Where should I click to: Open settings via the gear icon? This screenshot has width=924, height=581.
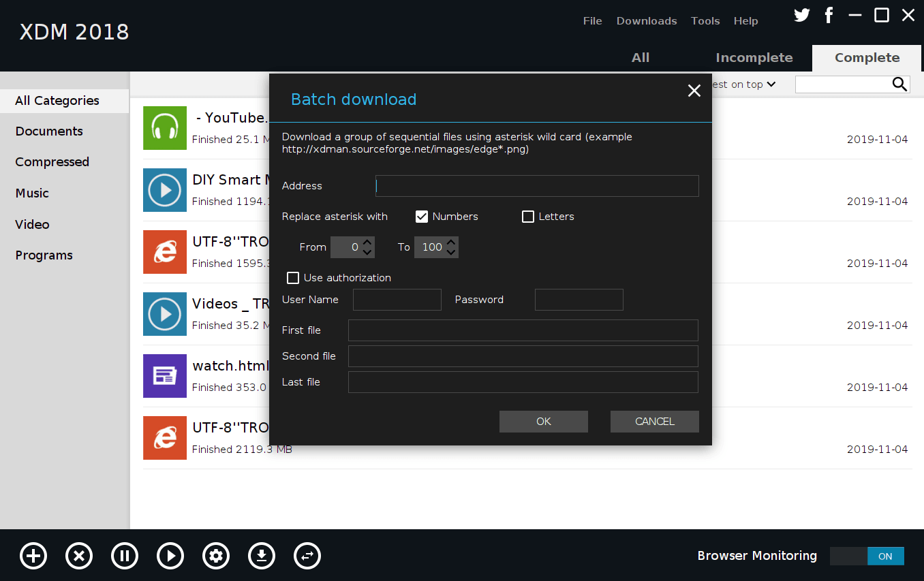(x=216, y=556)
